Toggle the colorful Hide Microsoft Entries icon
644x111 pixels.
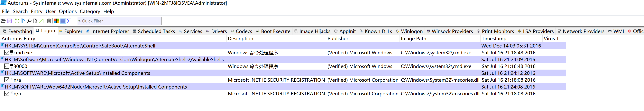point(57,21)
